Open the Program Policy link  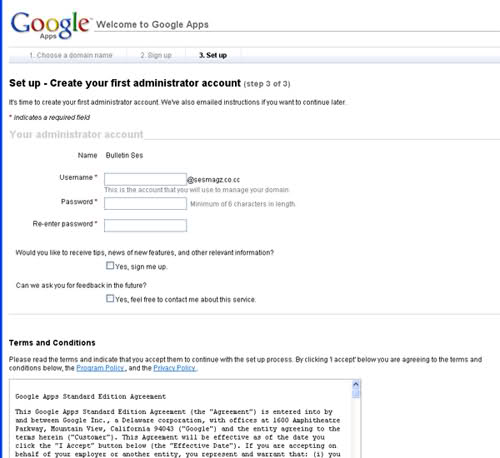(100, 368)
